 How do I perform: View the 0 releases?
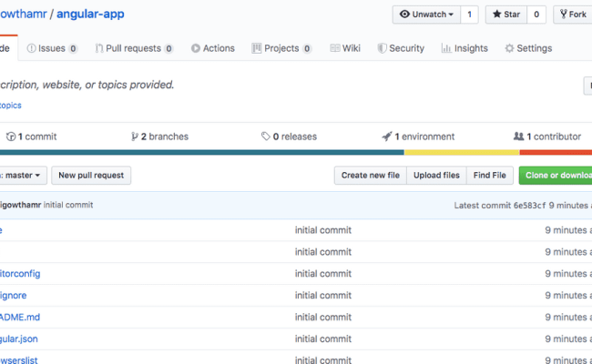289,136
